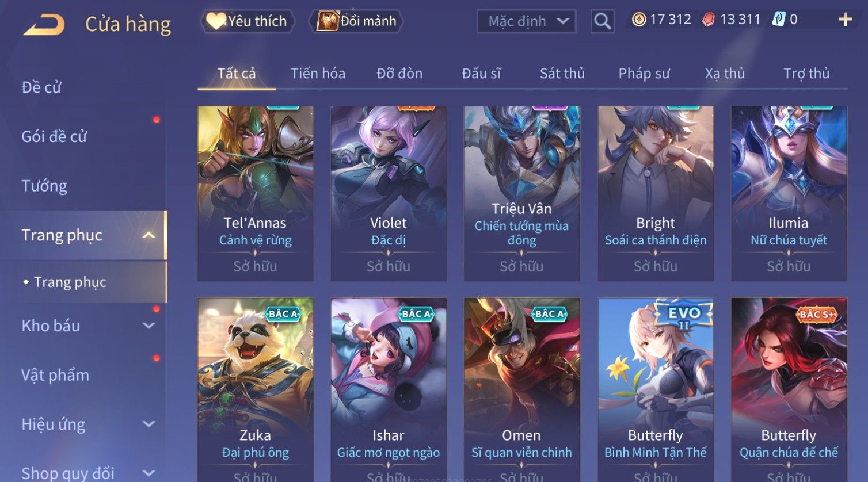868x482 pixels.
Task: Open Gói đề cử in the sidebar
Action: 54,137
